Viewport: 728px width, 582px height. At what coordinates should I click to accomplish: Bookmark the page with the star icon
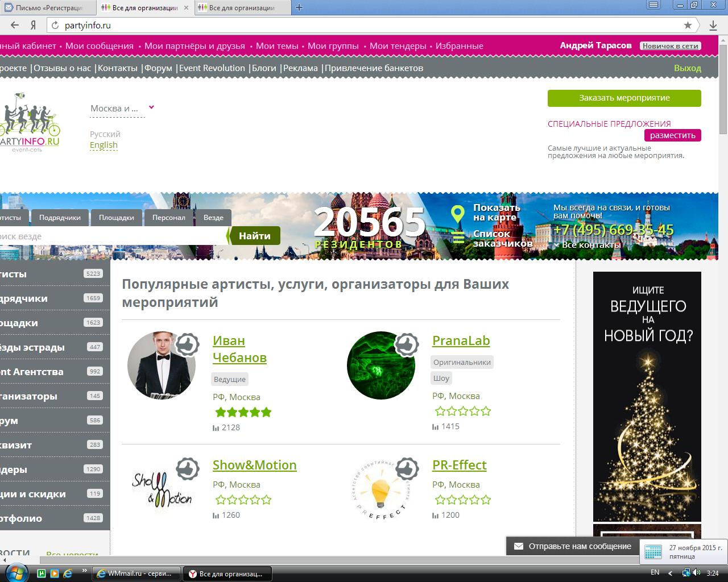[x=688, y=25]
